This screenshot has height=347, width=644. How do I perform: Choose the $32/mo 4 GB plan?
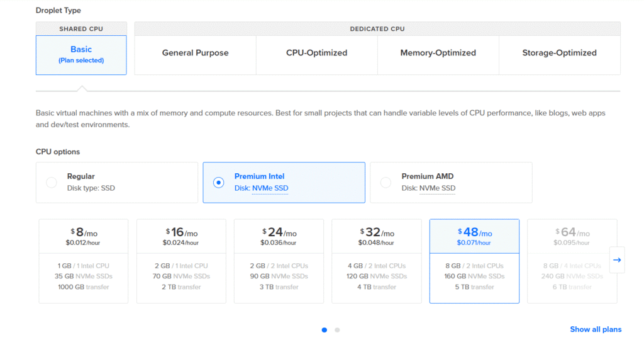click(377, 261)
